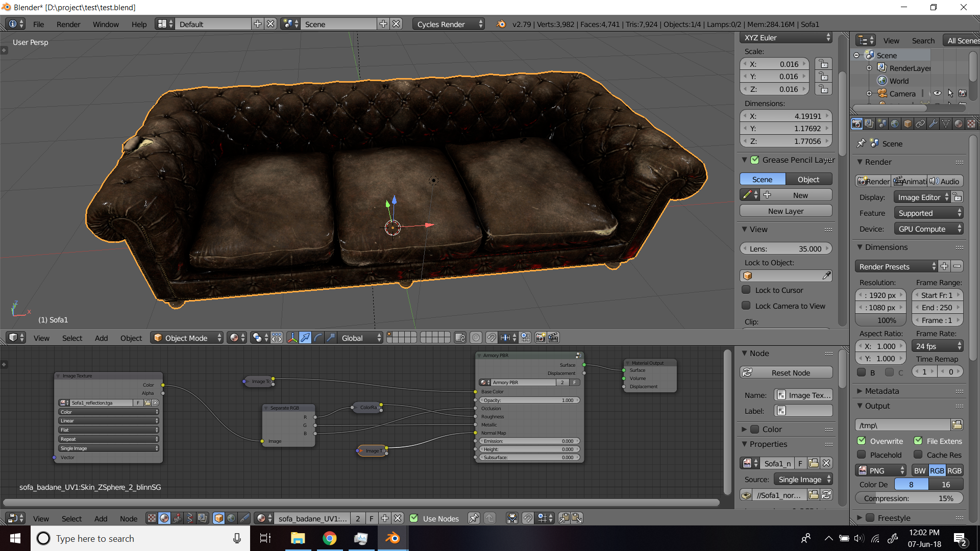The width and height of the screenshot is (980, 551).
Task: Open the Modifiers wrench icon
Action: click(933, 123)
